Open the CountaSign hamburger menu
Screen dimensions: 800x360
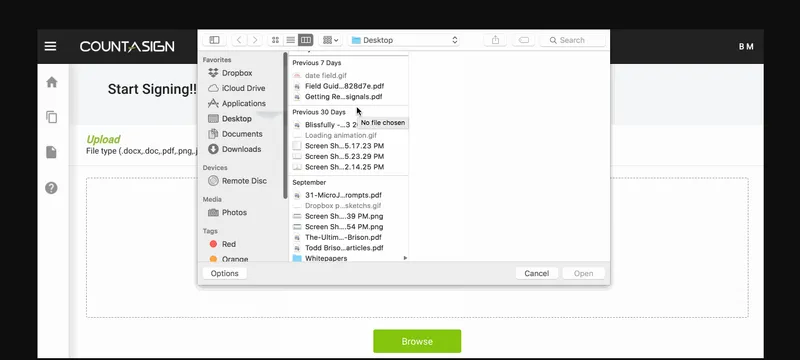pyautogui.click(x=51, y=46)
